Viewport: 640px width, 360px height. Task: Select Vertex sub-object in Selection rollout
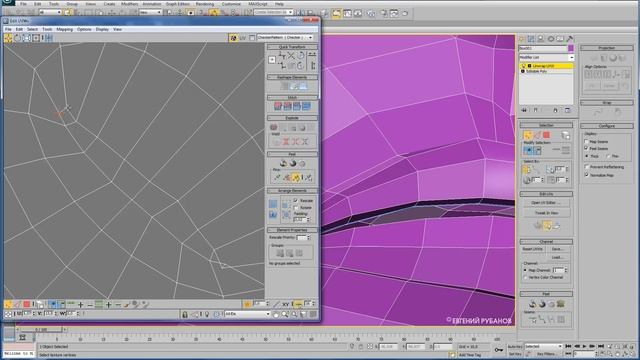tap(528, 135)
